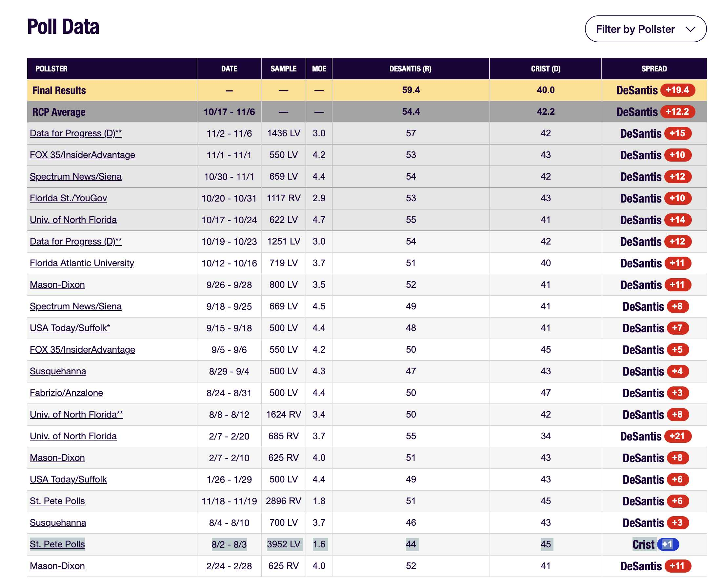Click the MOE column header
Viewport: 722px width, 588px height.
click(319, 69)
